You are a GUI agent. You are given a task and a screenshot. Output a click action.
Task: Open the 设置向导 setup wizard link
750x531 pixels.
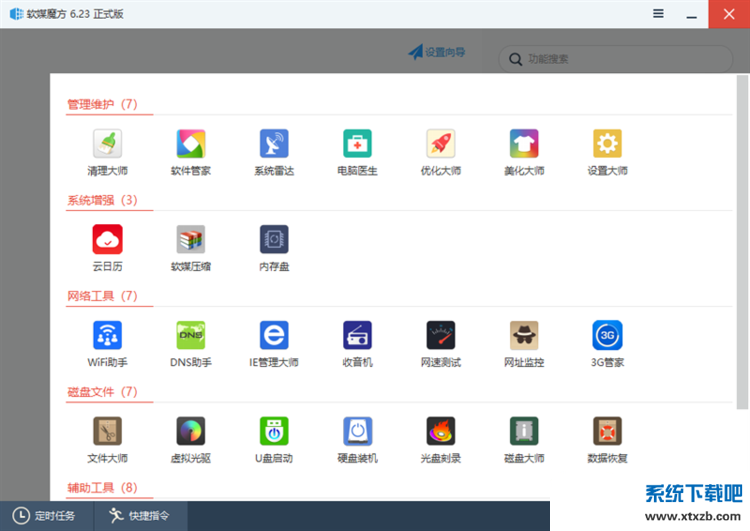(437, 52)
